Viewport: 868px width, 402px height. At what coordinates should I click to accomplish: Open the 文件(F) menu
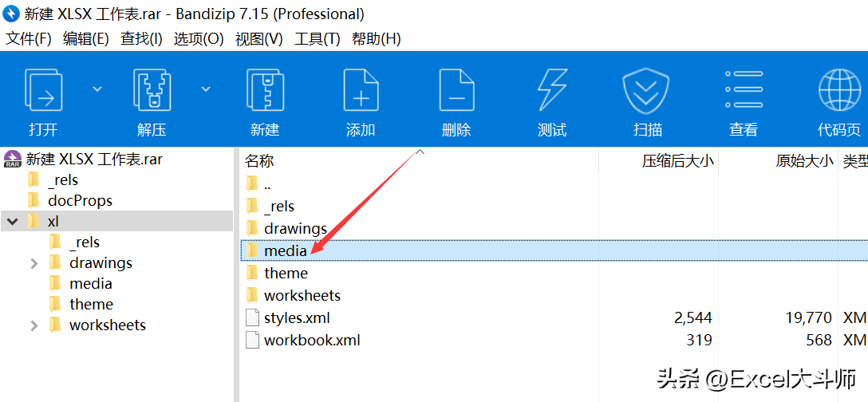28,39
